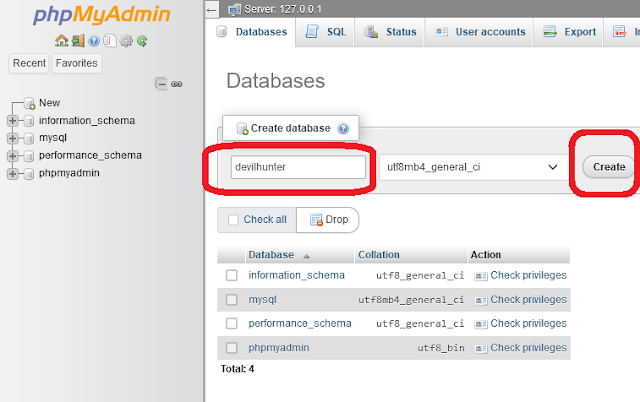Open the User accounts tab
Viewport: 640px width, 402px height.
[479, 32]
